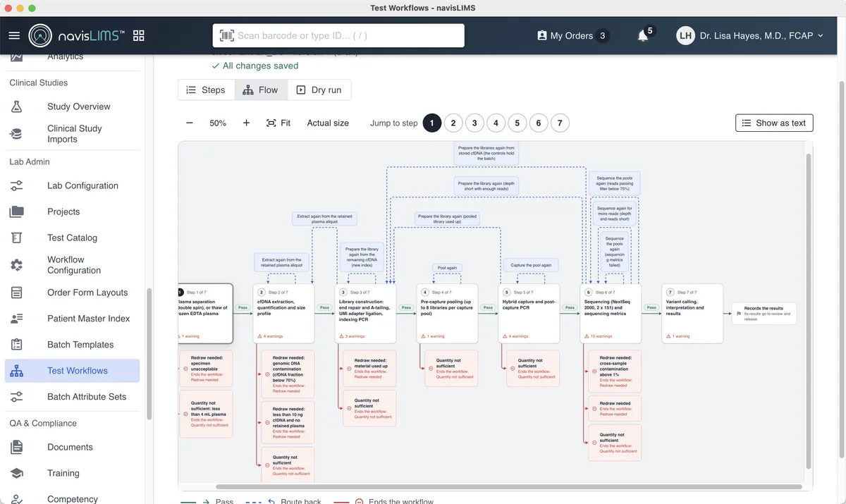Image resolution: width=846 pixels, height=504 pixels.
Task: Open the app grid launcher icon
Action: pos(139,35)
